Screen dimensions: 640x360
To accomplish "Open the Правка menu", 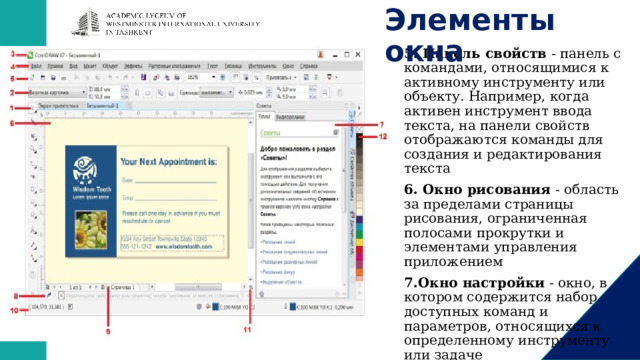I will point(55,66).
